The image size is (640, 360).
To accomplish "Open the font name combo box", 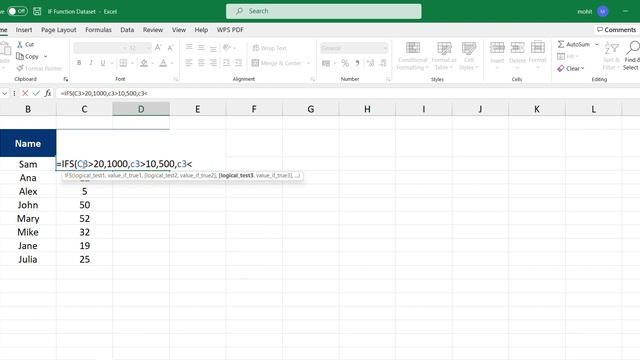I will point(101,48).
